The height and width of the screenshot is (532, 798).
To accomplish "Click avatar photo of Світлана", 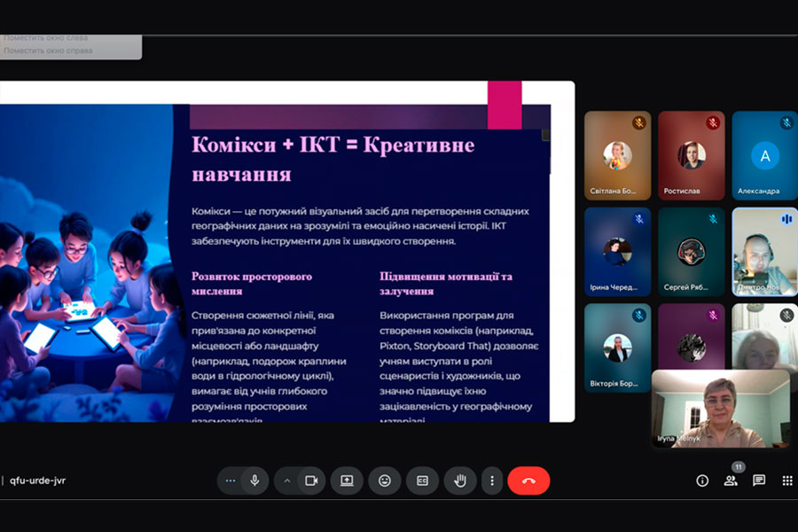I will 617,156.
